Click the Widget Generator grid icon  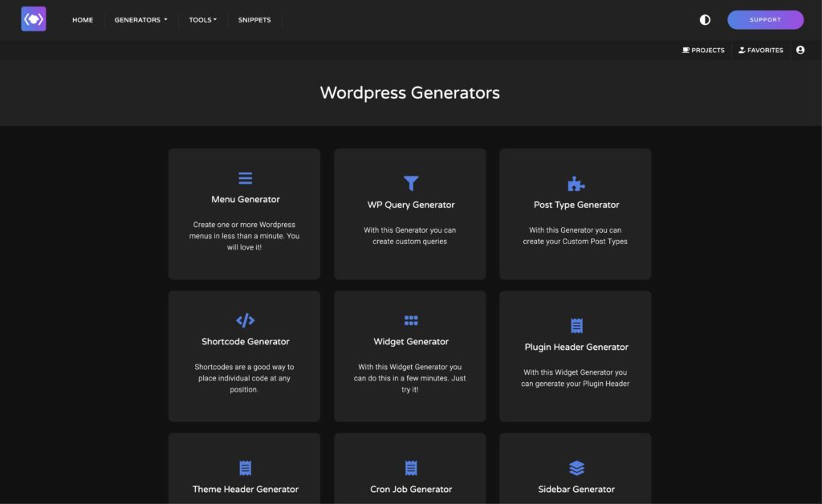410,319
